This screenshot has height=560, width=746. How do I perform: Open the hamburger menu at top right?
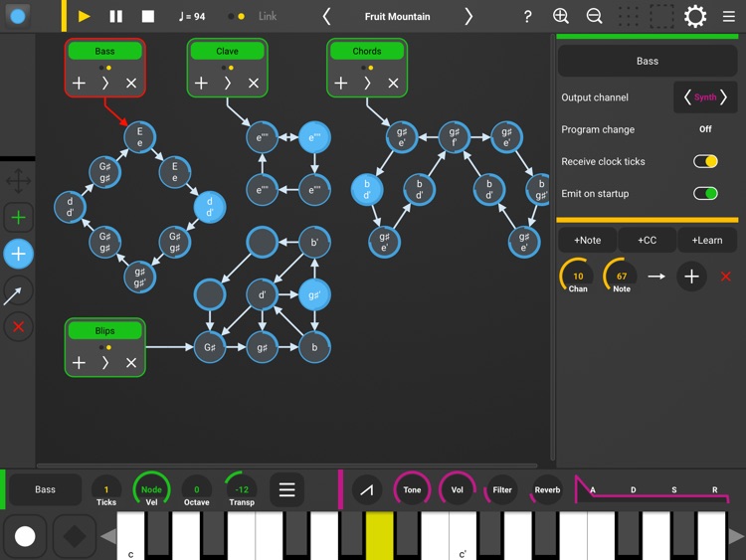point(729,17)
